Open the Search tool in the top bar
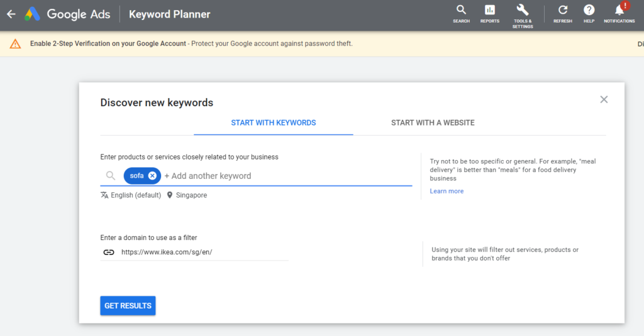Viewport: 644px width, 336px height. [x=461, y=14]
